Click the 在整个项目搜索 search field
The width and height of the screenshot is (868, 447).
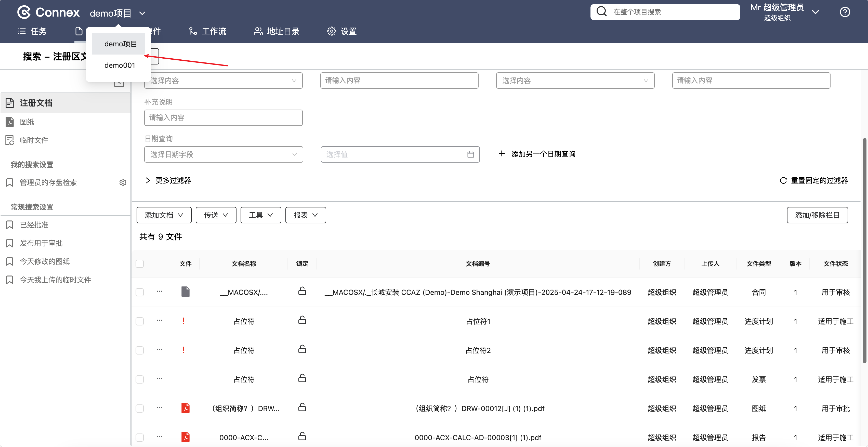[x=665, y=12]
